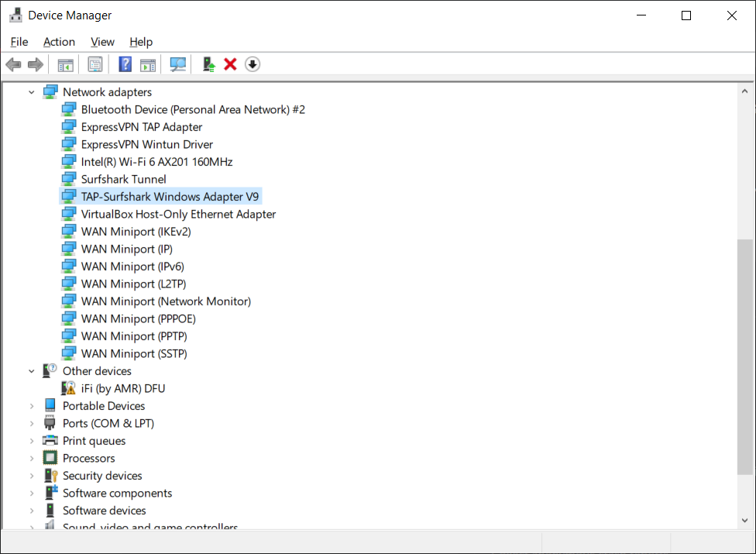Click the Other devices category icon

tap(50, 371)
